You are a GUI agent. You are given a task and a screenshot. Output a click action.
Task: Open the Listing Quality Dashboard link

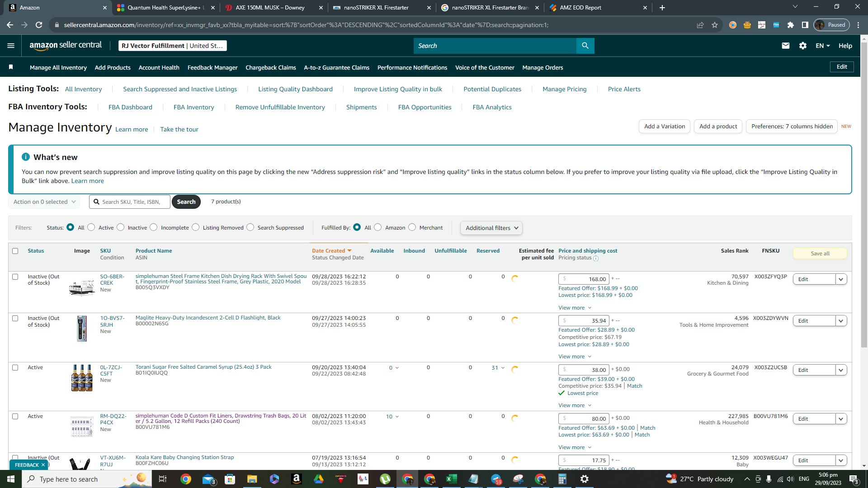[x=295, y=89]
